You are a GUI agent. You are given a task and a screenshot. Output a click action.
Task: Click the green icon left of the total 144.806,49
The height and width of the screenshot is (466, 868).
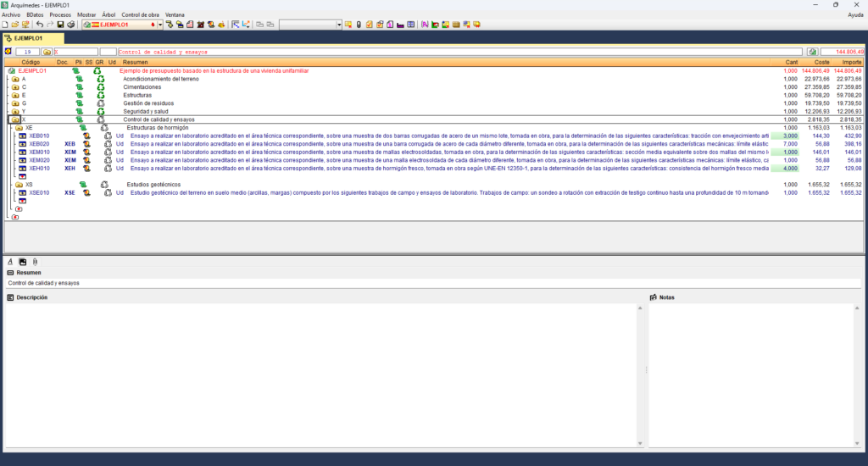pyautogui.click(x=812, y=52)
